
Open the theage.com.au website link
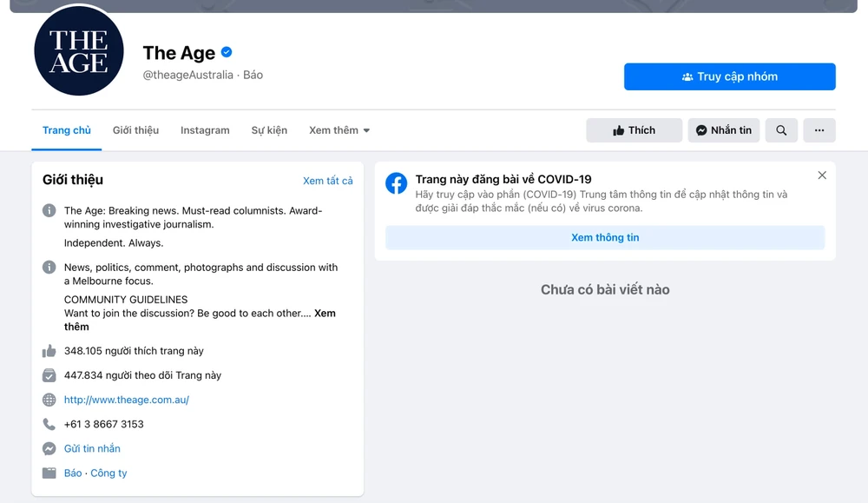[x=127, y=400]
